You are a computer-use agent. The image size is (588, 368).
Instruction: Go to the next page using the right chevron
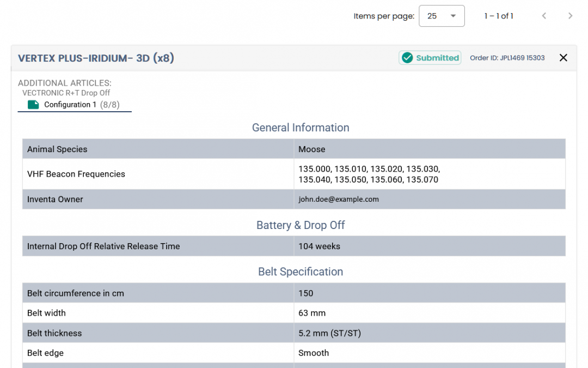click(x=570, y=16)
